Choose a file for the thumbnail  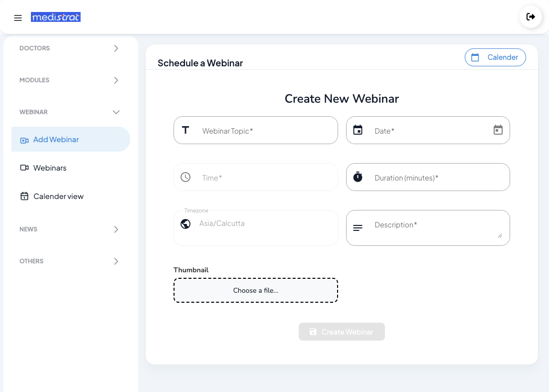256,290
